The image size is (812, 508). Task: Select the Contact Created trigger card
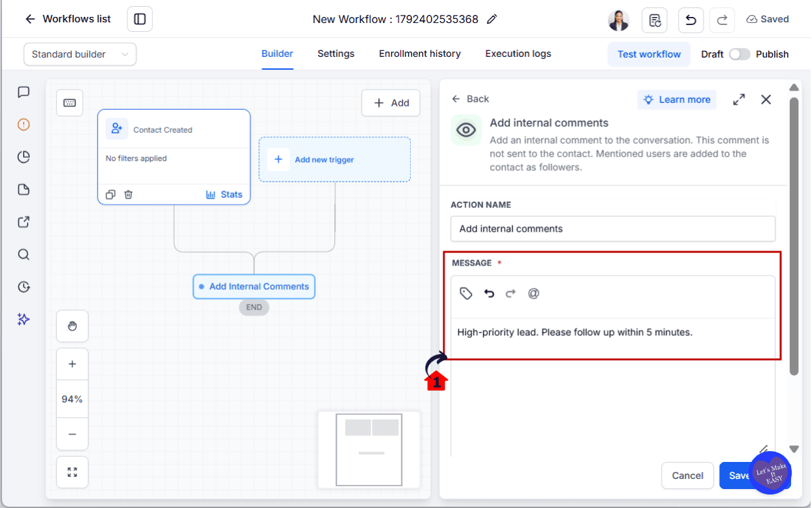174,157
